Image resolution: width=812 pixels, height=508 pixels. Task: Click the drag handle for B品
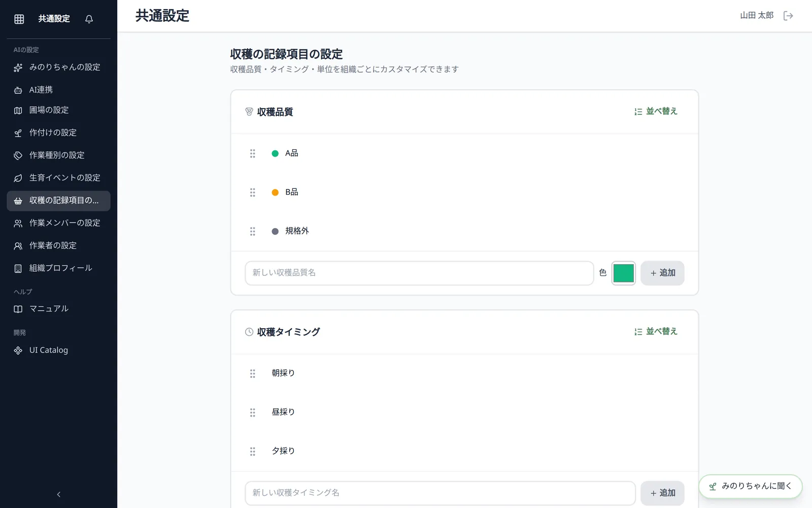[252, 193]
